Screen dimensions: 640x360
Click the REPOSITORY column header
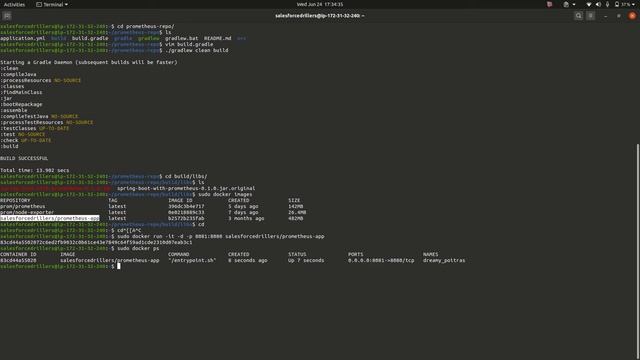coord(15,200)
